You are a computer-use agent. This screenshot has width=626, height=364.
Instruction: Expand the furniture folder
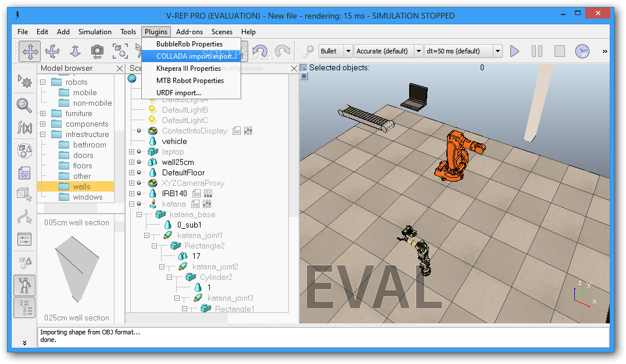click(42, 114)
